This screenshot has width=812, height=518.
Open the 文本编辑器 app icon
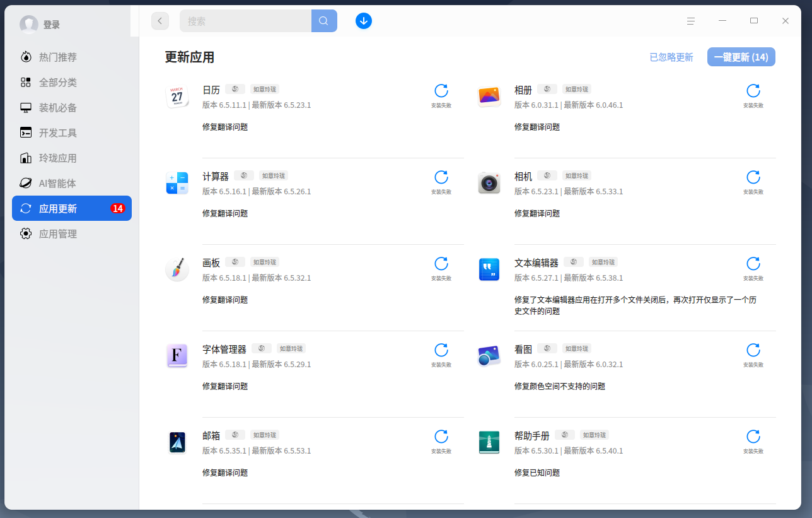(x=489, y=269)
